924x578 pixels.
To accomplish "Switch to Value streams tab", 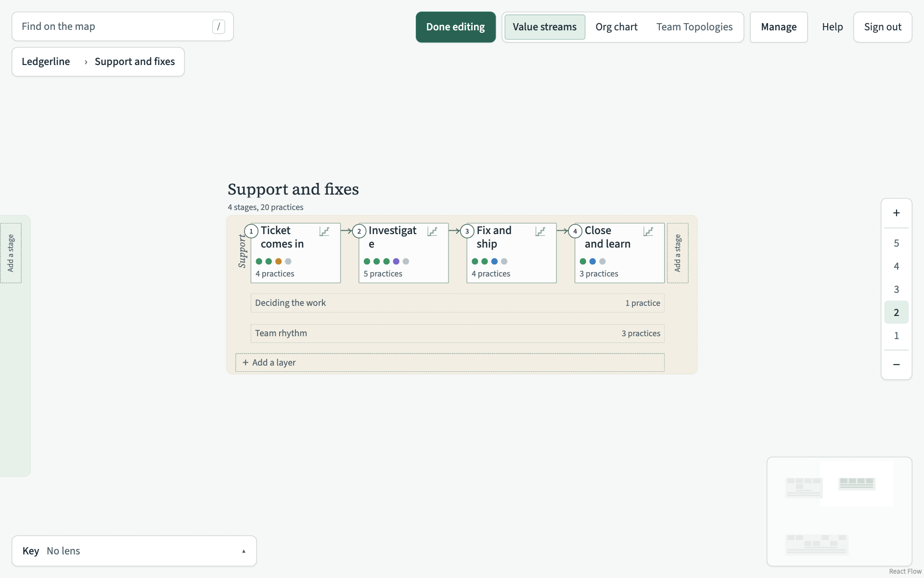I will (544, 27).
